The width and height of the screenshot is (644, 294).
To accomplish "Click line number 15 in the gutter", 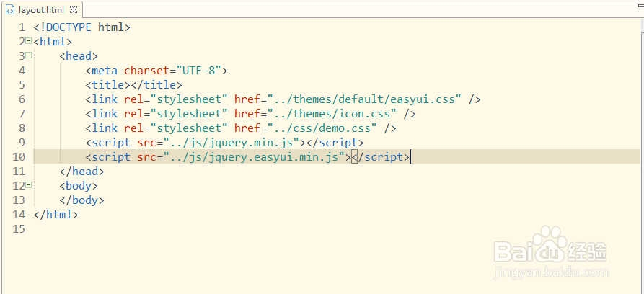I will (19, 229).
